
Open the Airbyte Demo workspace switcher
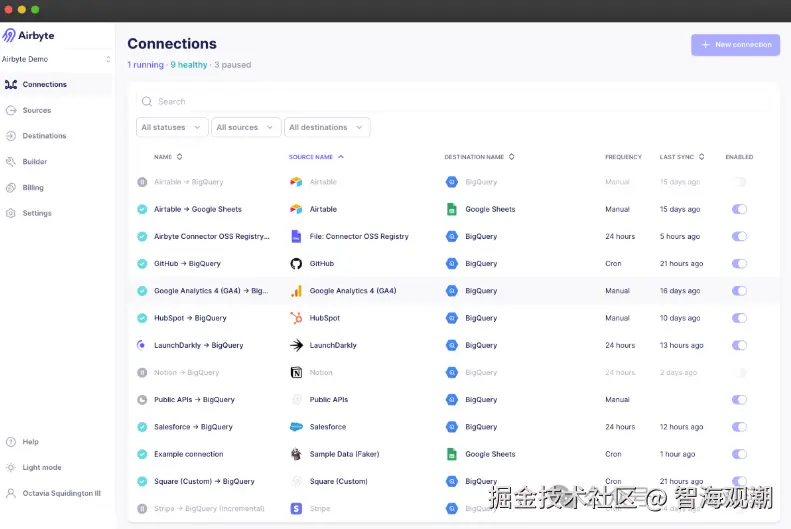pos(56,59)
